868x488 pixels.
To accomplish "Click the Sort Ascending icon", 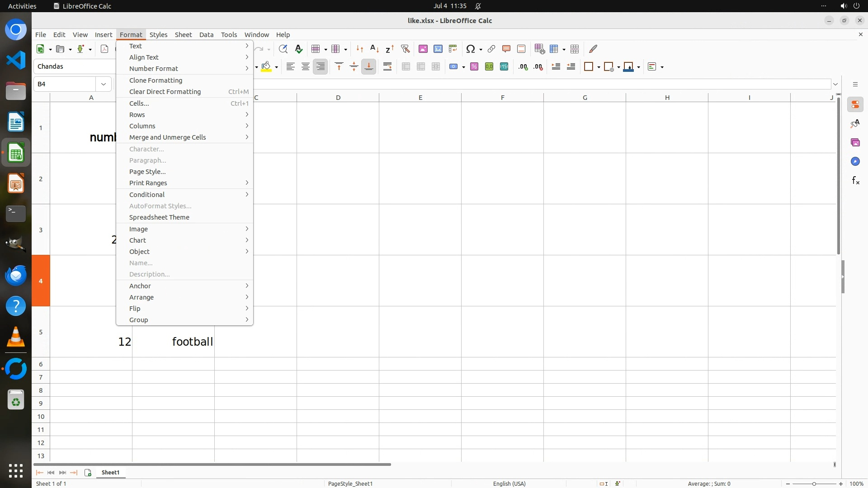I will (x=374, y=49).
